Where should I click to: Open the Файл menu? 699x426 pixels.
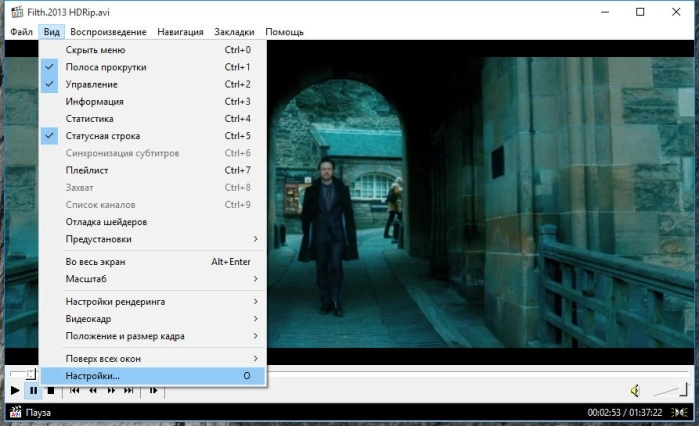pyautogui.click(x=21, y=32)
